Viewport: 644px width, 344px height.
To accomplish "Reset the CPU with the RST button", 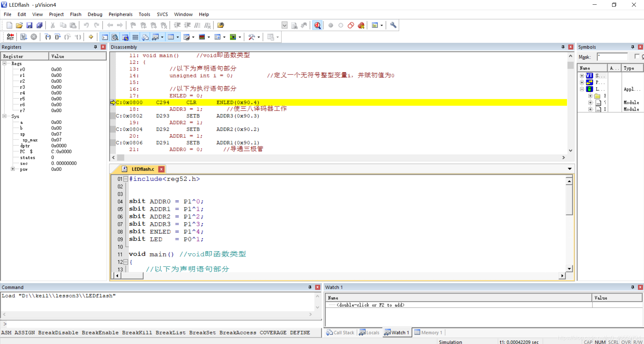I will click(10, 37).
